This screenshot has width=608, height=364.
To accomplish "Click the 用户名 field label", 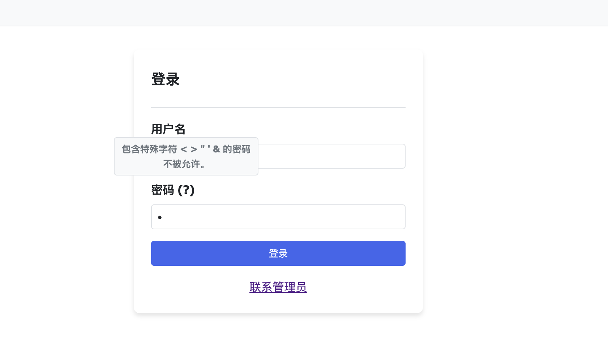I will pos(168,129).
